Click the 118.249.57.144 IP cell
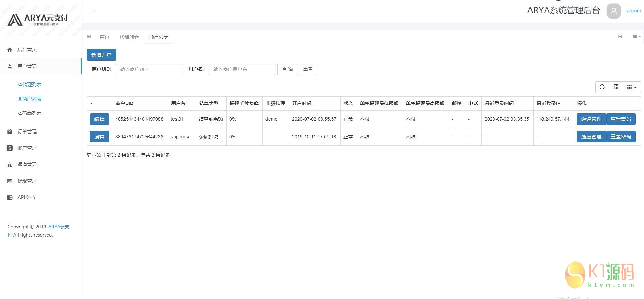The width and height of the screenshot is (644, 299). (553, 119)
